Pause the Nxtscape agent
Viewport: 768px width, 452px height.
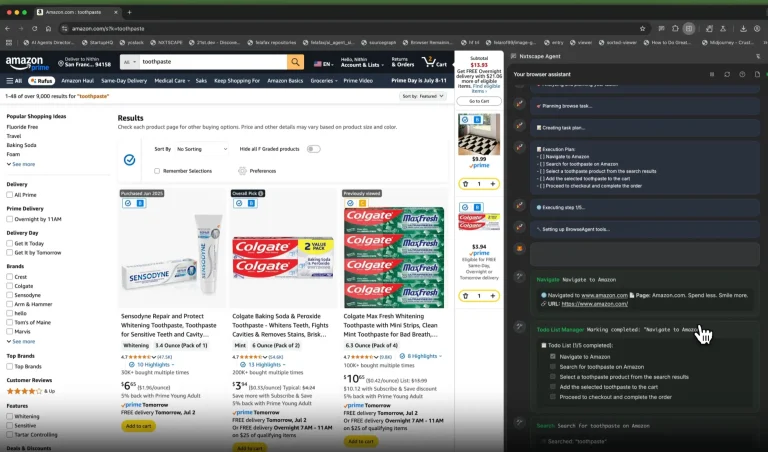(712, 74)
